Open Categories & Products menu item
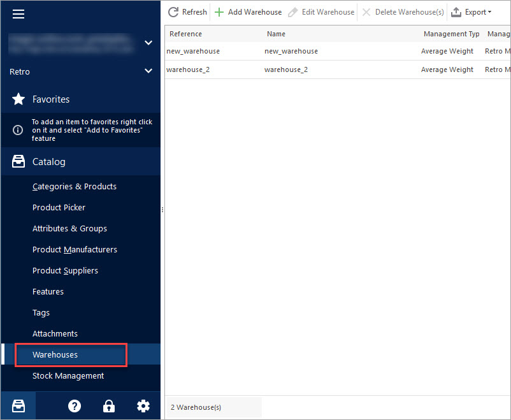 pyautogui.click(x=75, y=187)
